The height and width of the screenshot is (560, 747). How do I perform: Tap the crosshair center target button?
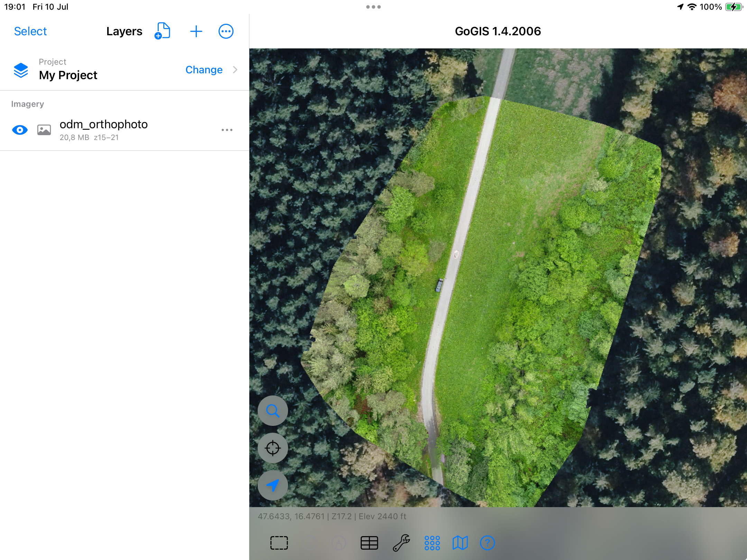click(x=273, y=448)
